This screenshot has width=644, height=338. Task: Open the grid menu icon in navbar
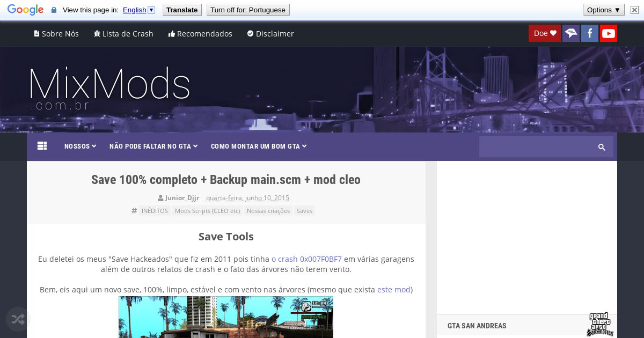(42, 146)
